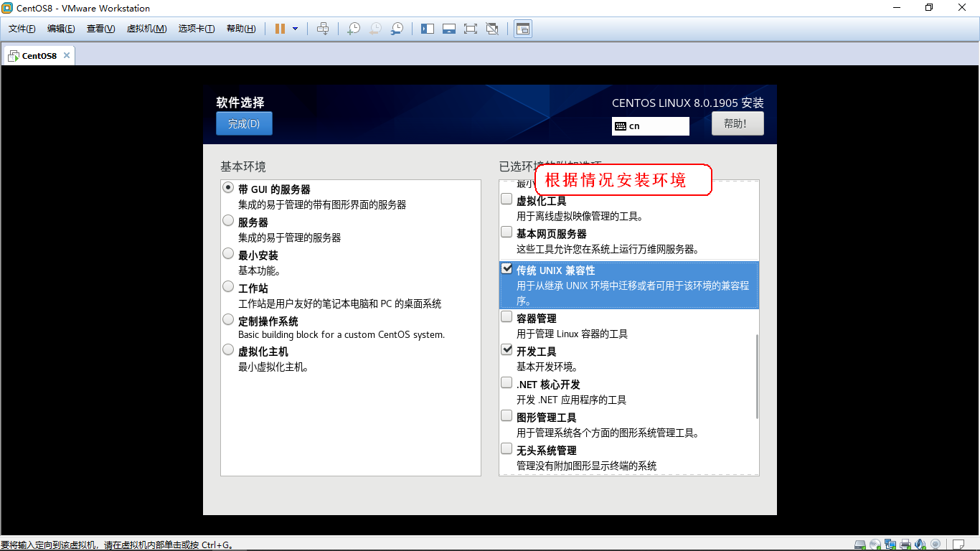Open the power options dropdown arrow
The width and height of the screenshot is (980, 551).
pyautogui.click(x=295, y=29)
